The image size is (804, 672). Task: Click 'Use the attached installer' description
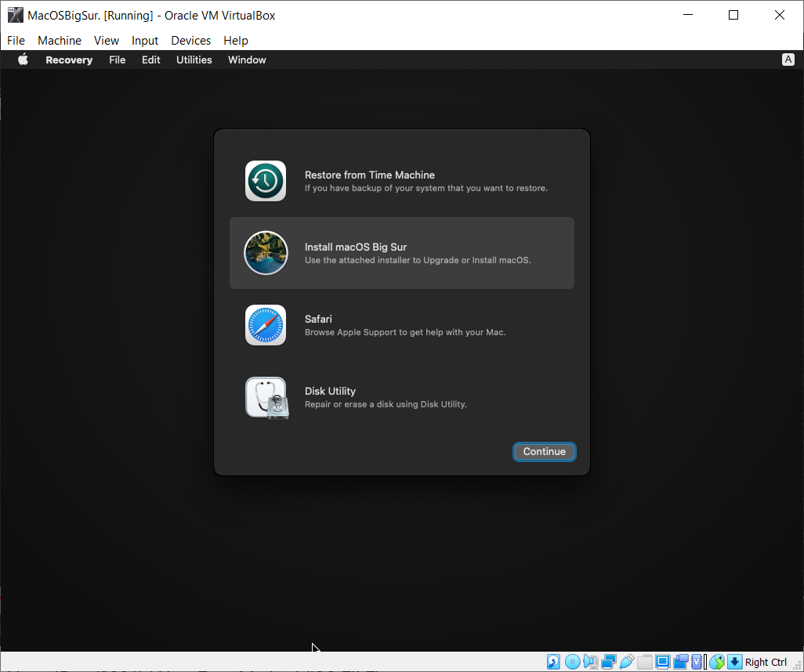point(418,260)
